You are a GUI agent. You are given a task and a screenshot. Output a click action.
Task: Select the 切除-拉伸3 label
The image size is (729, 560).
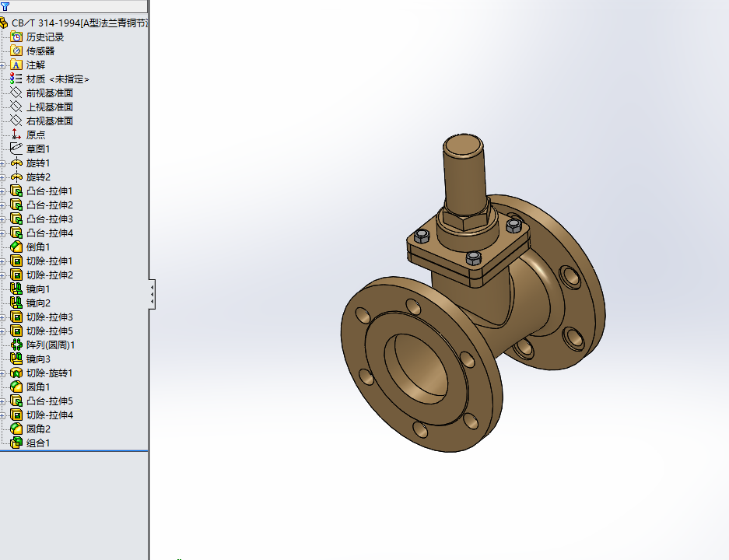[50, 317]
